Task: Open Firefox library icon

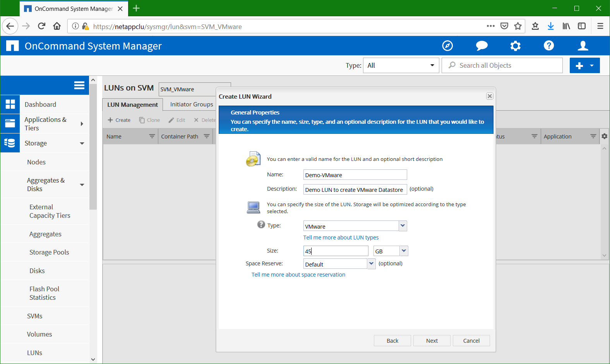Action: click(x=566, y=26)
